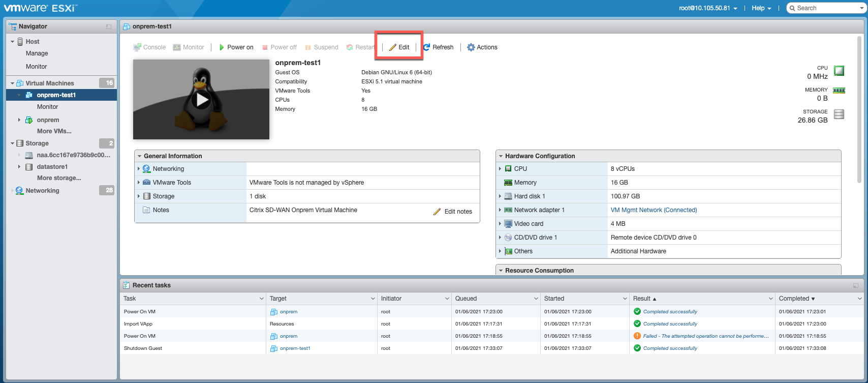The height and width of the screenshot is (383, 868).
Task: Select Networking in Navigator
Action: pos(43,191)
